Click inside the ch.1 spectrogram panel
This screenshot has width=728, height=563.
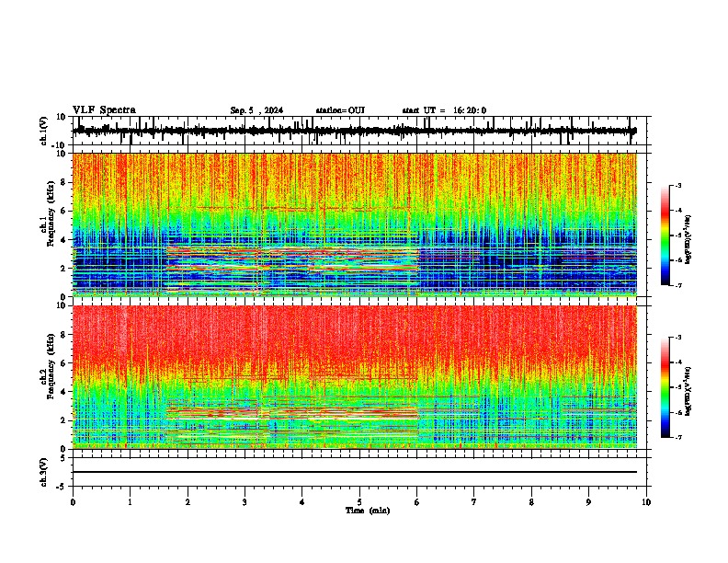[354, 224]
